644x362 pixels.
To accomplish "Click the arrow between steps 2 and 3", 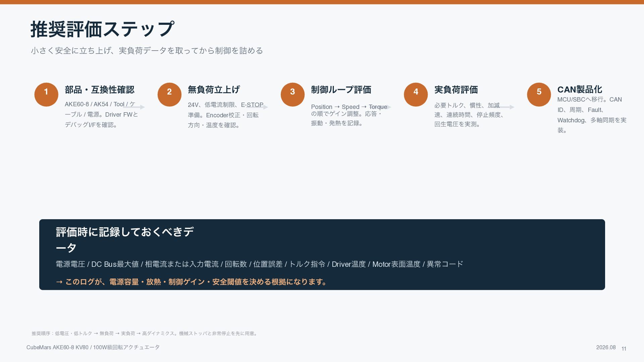I will click(257, 107).
